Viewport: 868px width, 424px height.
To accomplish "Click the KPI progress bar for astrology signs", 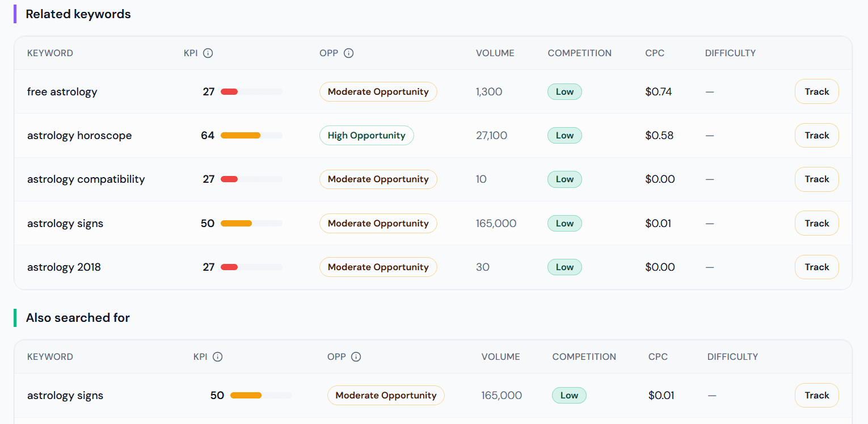I will click(250, 223).
